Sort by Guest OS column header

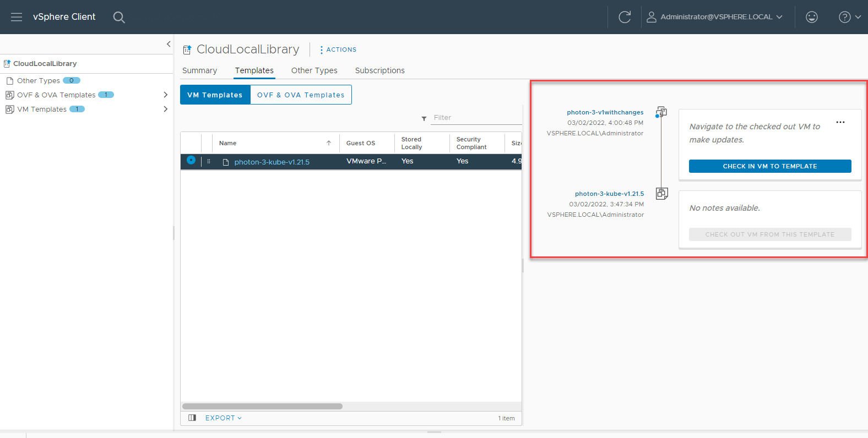(x=361, y=143)
